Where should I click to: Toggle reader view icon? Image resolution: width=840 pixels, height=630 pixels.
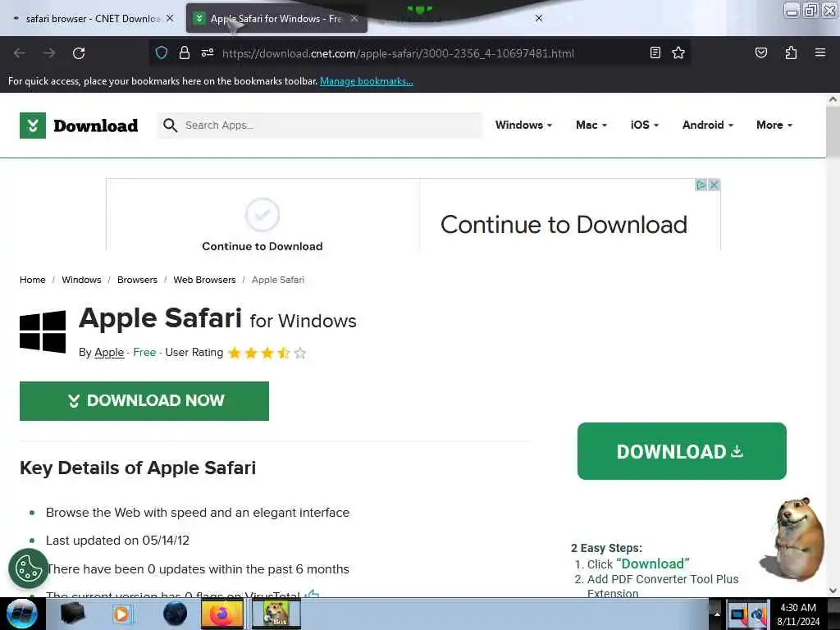tap(655, 52)
